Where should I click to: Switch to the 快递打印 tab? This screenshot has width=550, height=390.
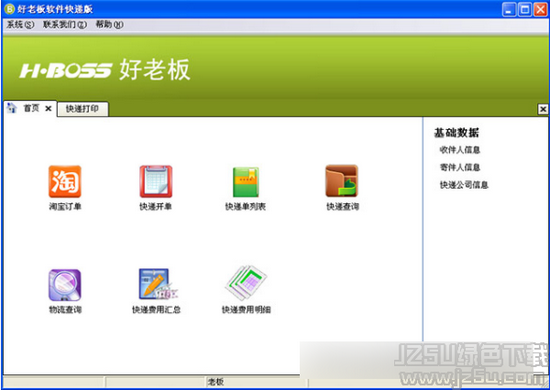pyautogui.click(x=82, y=109)
